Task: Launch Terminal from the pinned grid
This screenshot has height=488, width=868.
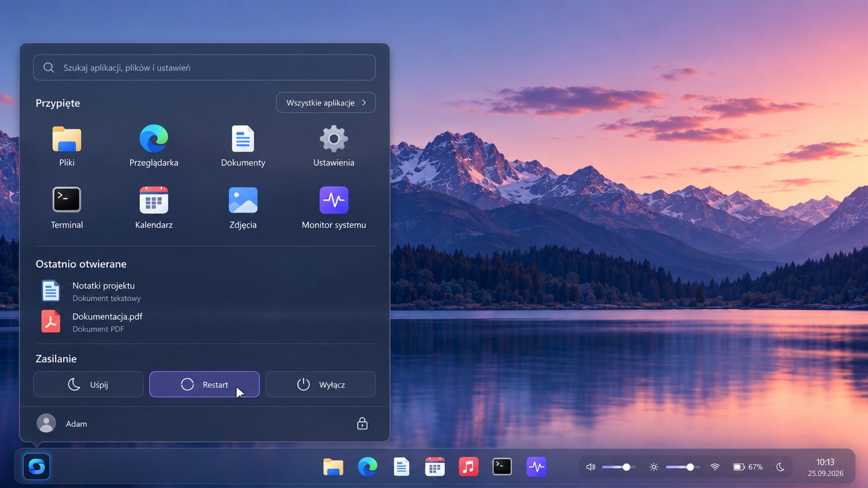Action: [67, 208]
